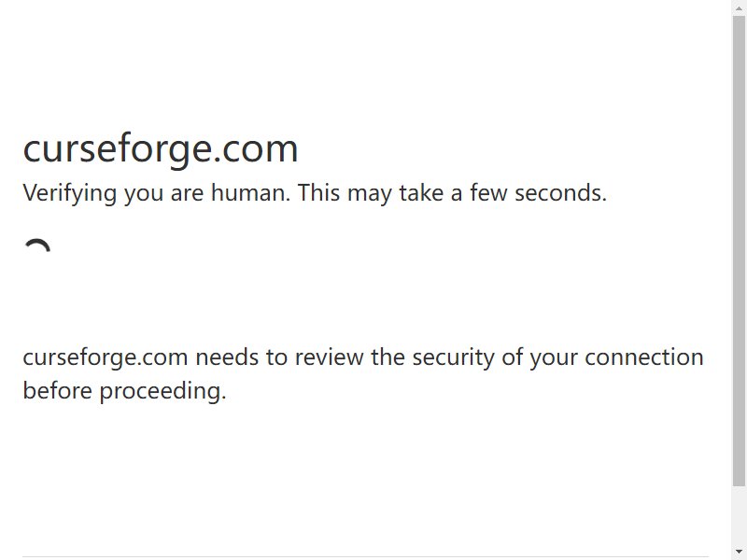The image size is (747, 560).
Task: Click the empty scrollbar track below the thumb
Action: pos(739,515)
